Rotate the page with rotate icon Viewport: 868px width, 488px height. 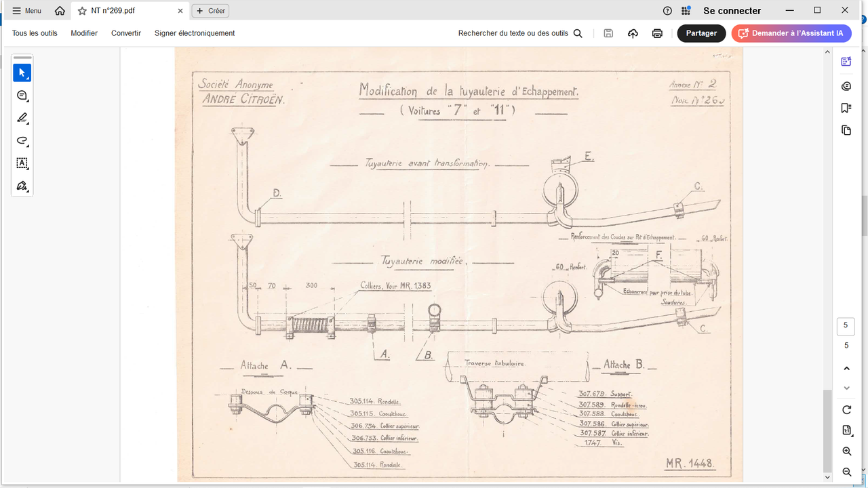click(x=846, y=410)
